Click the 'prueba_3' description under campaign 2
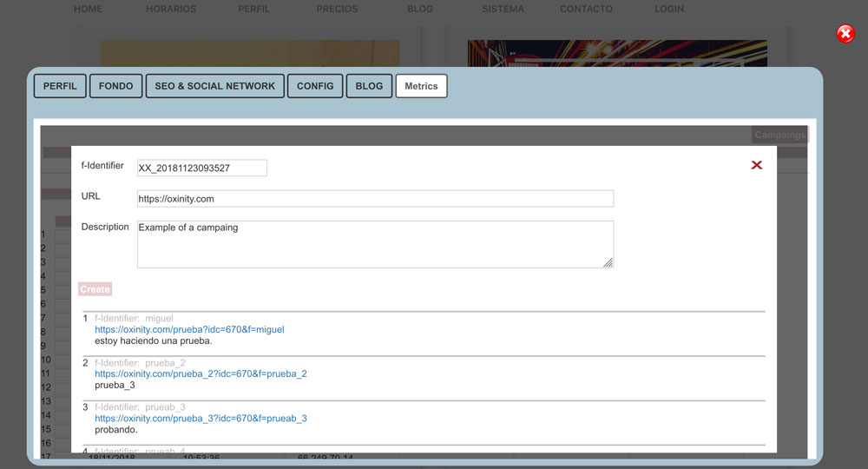Screen dimensions: 868x469 (x=115, y=386)
